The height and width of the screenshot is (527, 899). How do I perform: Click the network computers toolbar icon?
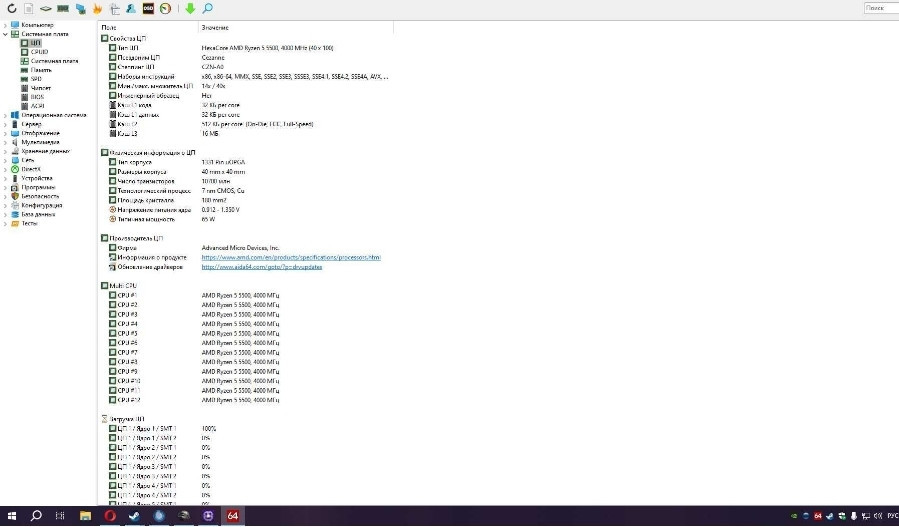tap(80, 9)
